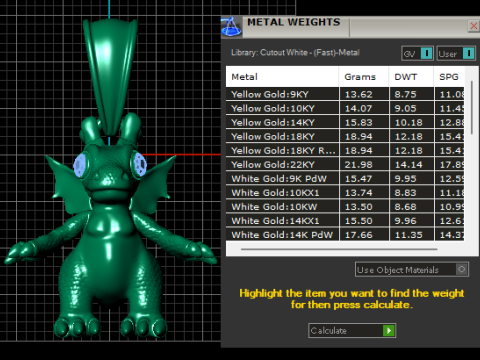Screen dimensions: 480x360
Task: Select the White Gold:9K PdW row
Action: click(345, 179)
